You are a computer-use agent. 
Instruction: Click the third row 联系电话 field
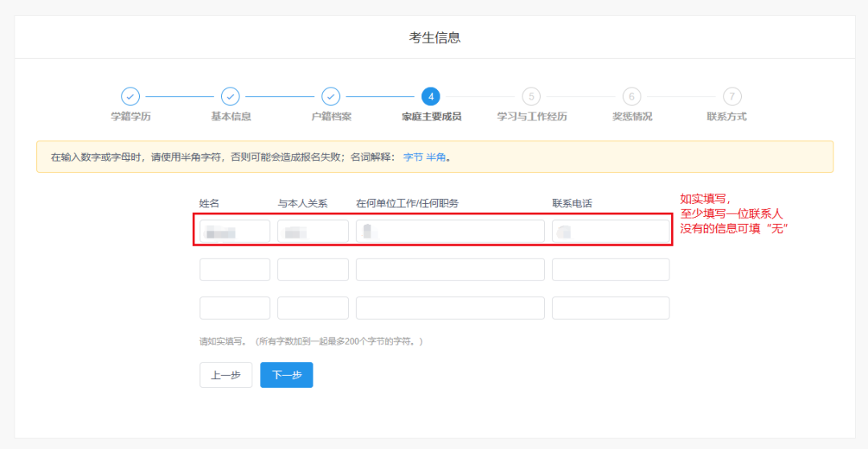610,308
